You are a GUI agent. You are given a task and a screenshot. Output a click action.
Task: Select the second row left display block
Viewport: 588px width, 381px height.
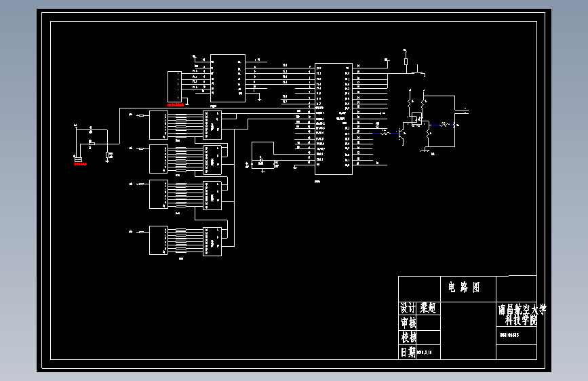tap(159, 159)
